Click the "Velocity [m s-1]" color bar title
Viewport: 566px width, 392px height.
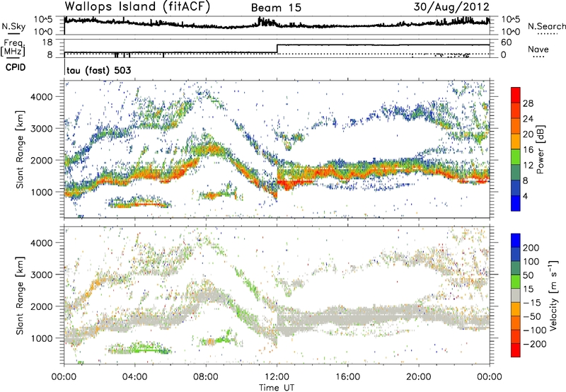(553, 296)
